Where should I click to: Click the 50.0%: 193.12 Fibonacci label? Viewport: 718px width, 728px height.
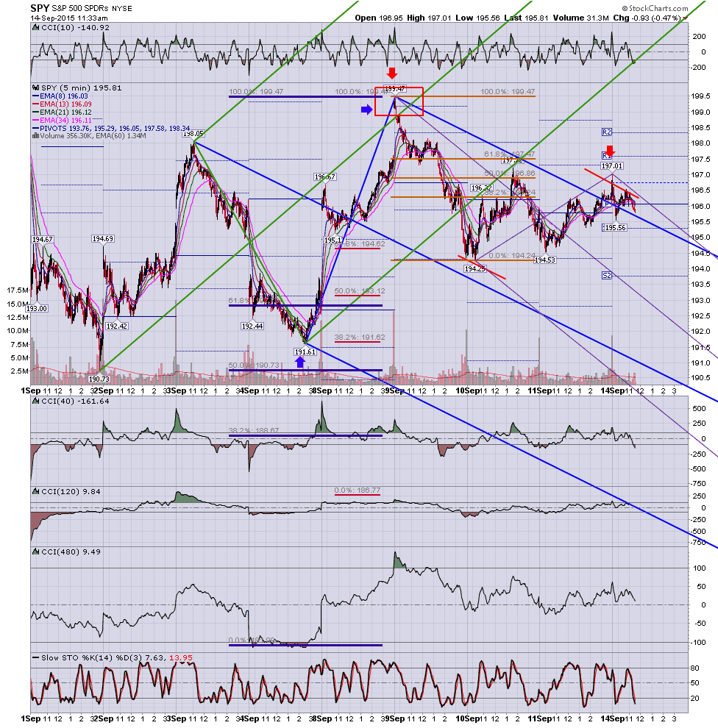coord(360,291)
